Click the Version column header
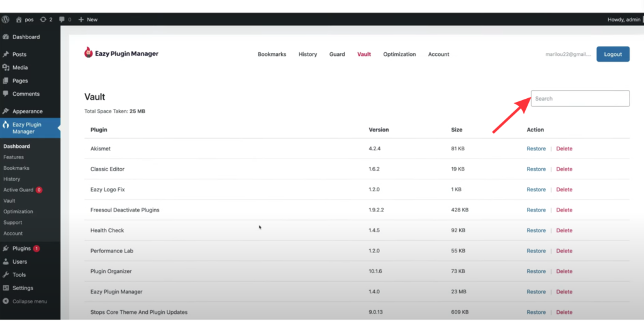This screenshot has width=644, height=326. coord(379,130)
